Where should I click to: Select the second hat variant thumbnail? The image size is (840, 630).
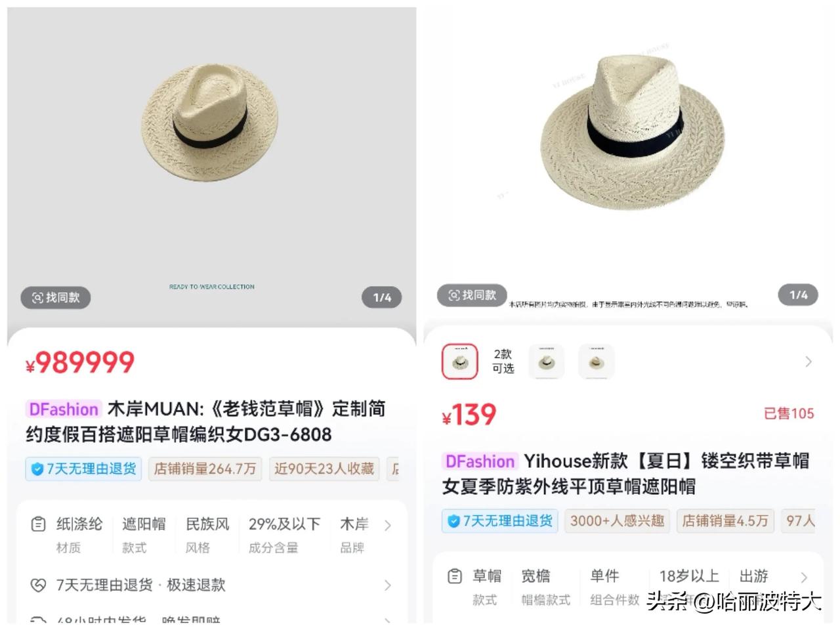(x=547, y=362)
